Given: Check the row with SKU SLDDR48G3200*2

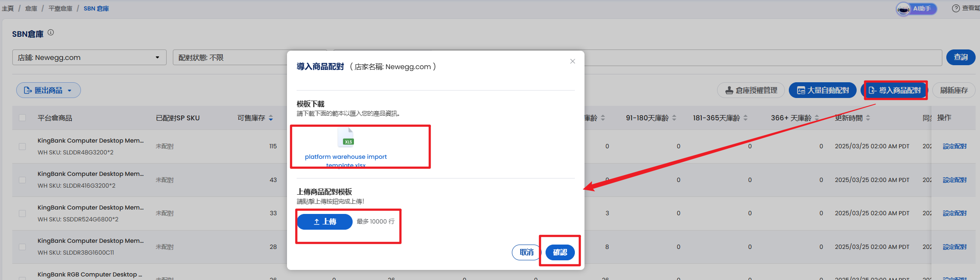Looking at the screenshot, I should [x=22, y=147].
